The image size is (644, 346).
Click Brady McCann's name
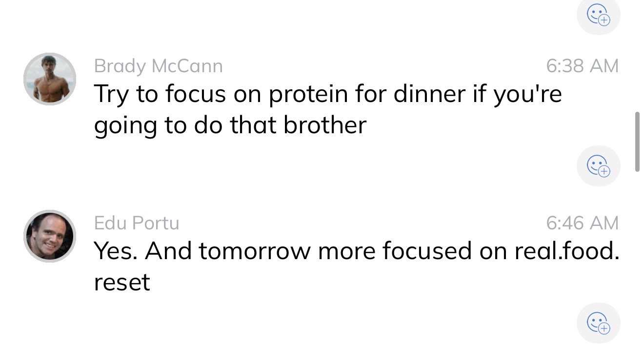coord(158,66)
